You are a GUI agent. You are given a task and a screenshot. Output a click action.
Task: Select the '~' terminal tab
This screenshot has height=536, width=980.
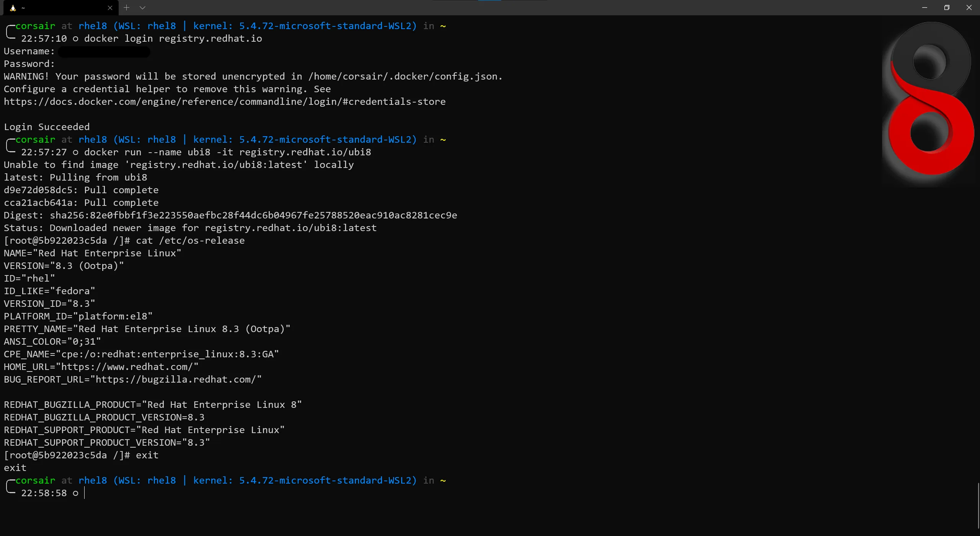tap(57, 8)
